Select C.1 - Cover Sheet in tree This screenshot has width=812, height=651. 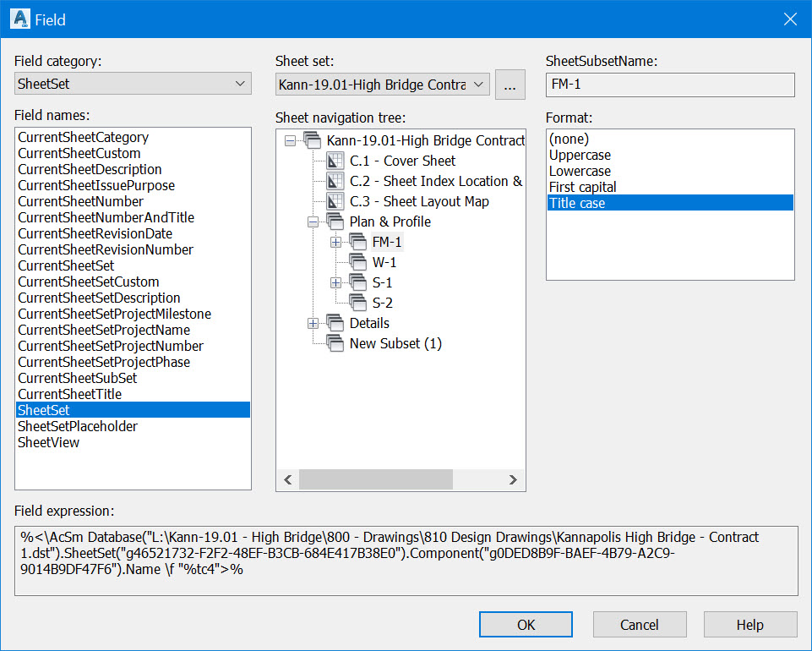402,161
